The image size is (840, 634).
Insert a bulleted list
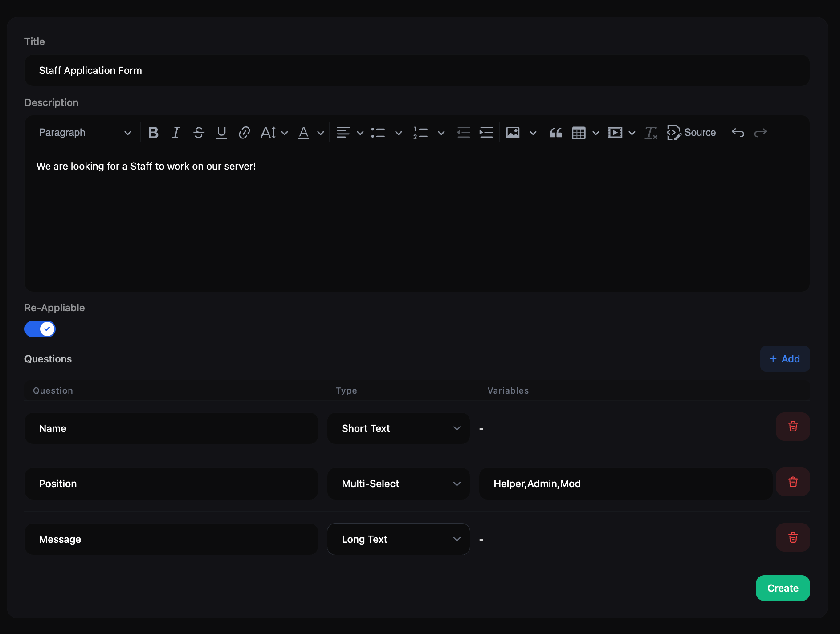point(378,133)
